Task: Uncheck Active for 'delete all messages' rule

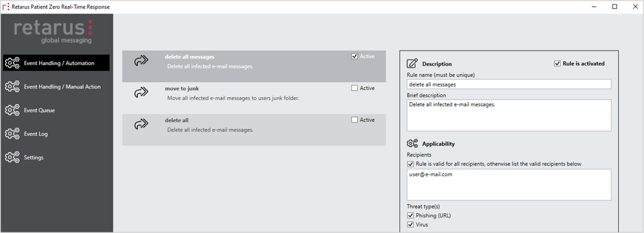Action: coord(355,56)
